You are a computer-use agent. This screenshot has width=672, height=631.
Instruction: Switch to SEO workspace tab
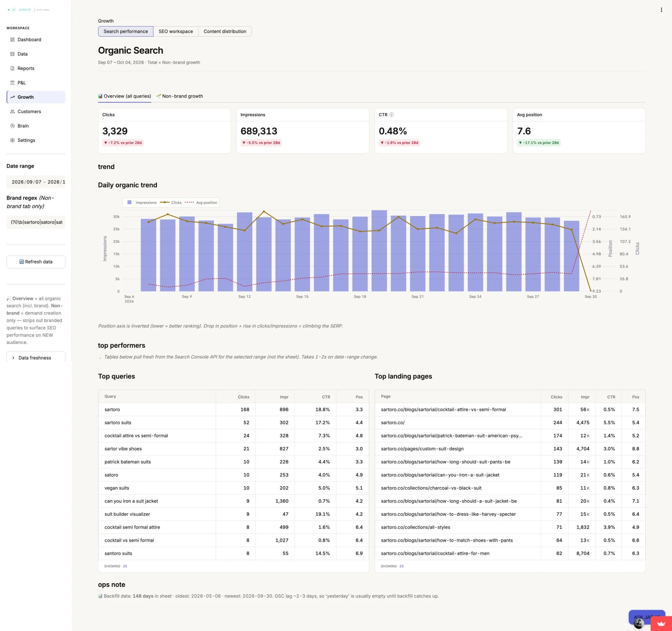[x=176, y=32]
